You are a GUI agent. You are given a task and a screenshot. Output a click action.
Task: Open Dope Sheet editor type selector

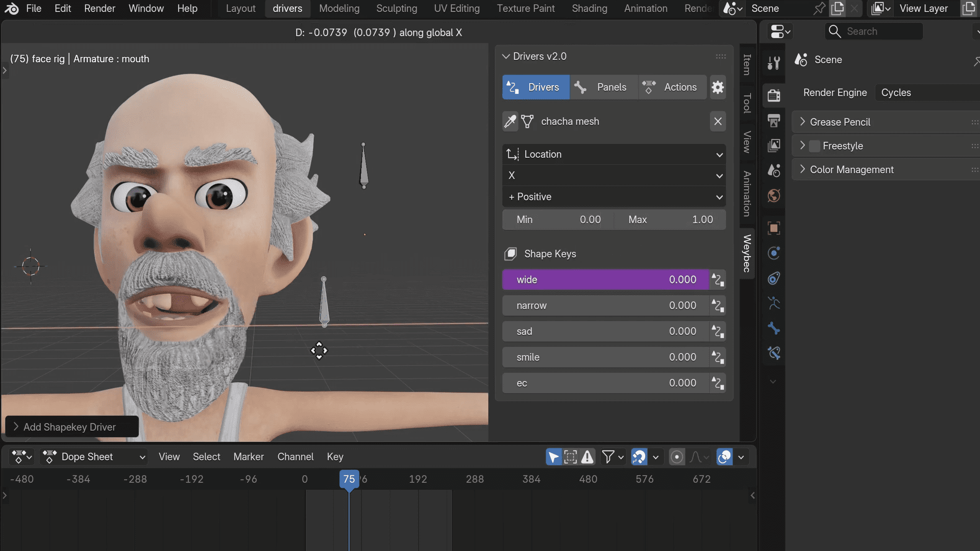pyautogui.click(x=21, y=457)
